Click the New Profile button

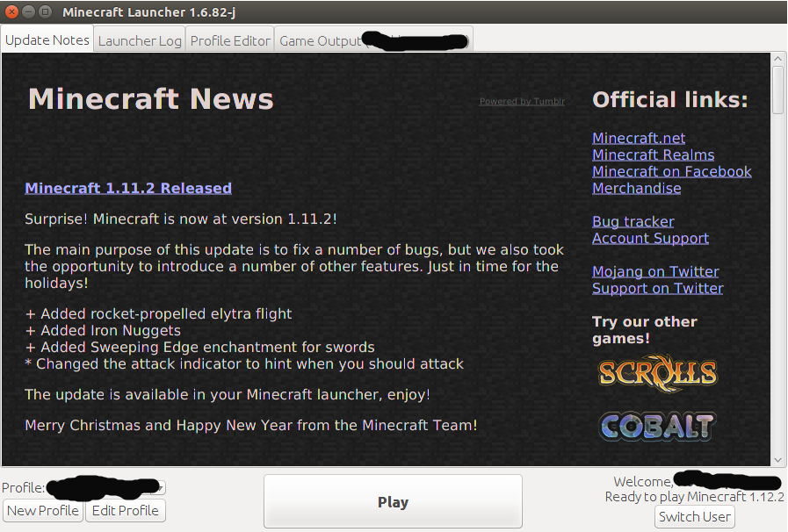pos(43,510)
